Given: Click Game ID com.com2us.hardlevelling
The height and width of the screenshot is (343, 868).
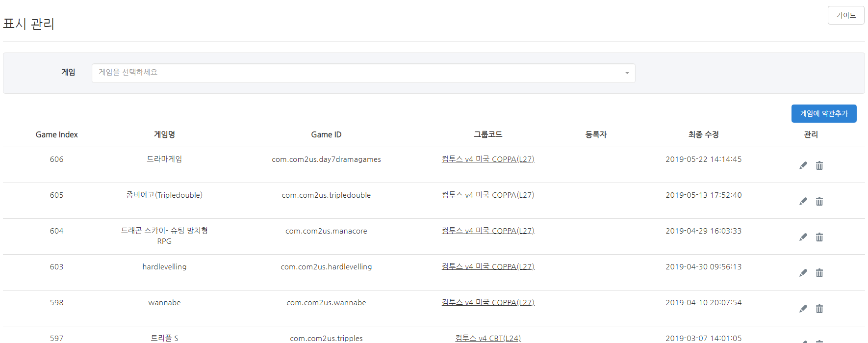Looking at the screenshot, I should click(326, 266).
